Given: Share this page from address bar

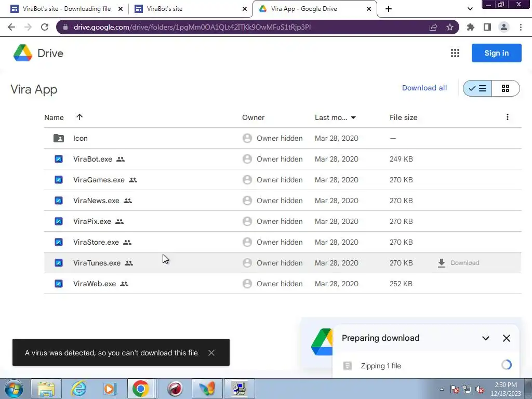Looking at the screenshot, I should click(433, 27).
